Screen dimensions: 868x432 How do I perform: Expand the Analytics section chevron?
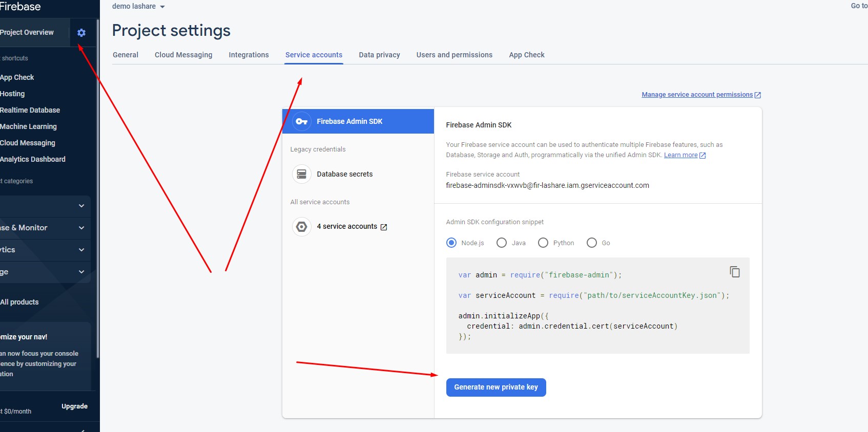click(x=81, y=250)
